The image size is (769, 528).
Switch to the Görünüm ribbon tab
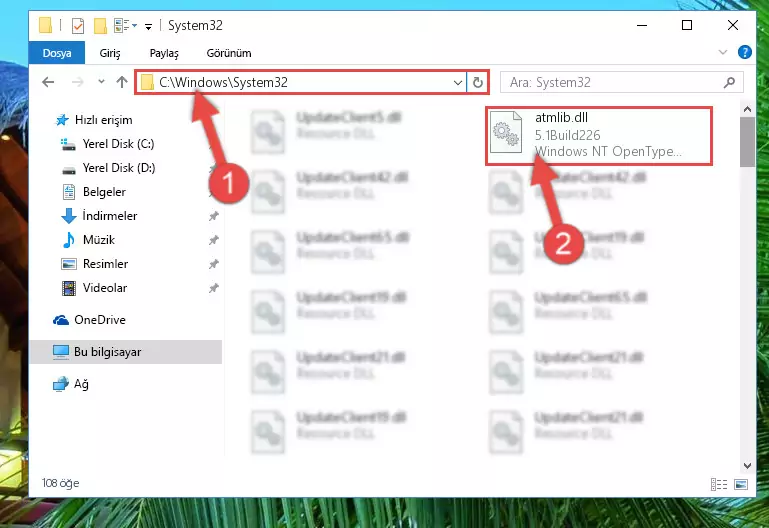tap(229, 53)
